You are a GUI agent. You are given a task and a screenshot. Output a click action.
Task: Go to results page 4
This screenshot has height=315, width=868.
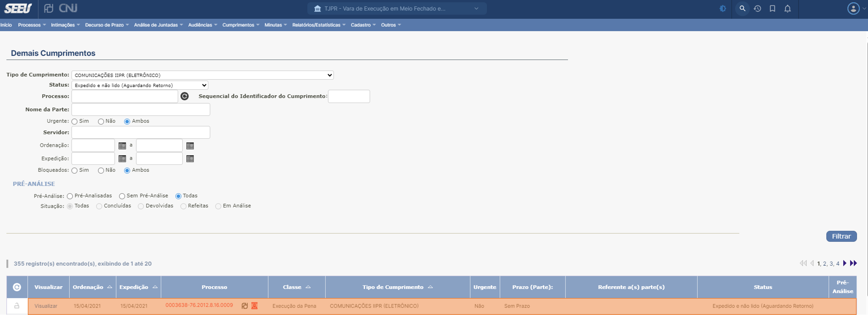(837, 264)
